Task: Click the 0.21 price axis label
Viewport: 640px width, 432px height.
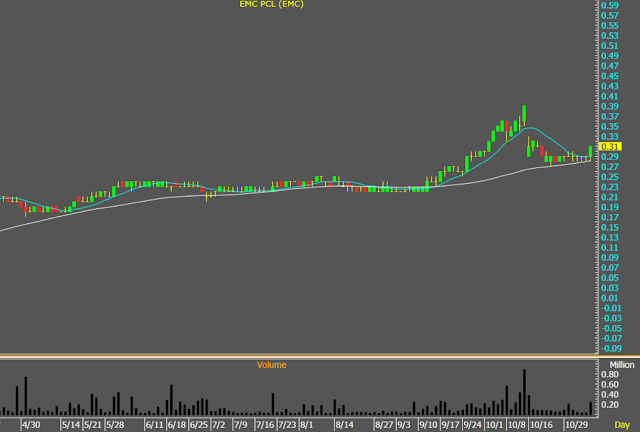Action: click(x=610, y=197)
